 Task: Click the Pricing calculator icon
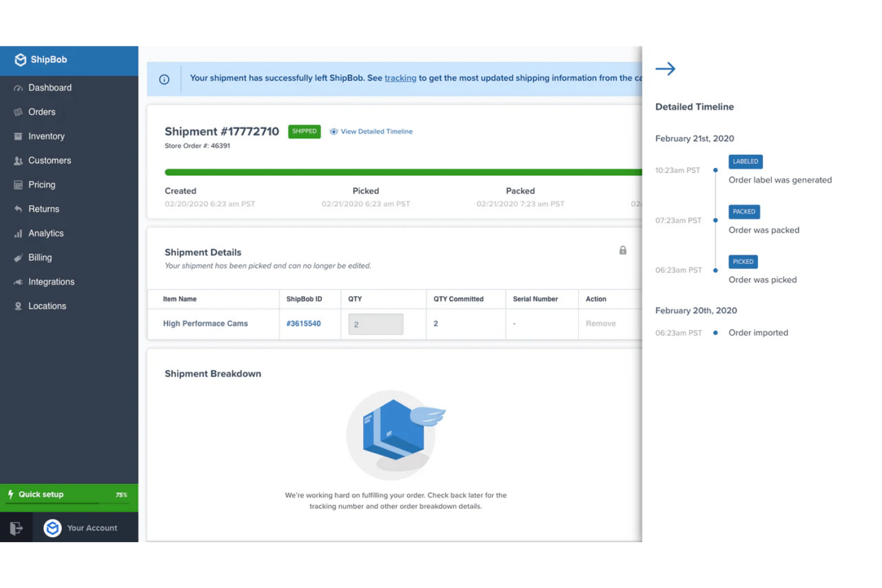pyautogui.click(x=18, y=185)
